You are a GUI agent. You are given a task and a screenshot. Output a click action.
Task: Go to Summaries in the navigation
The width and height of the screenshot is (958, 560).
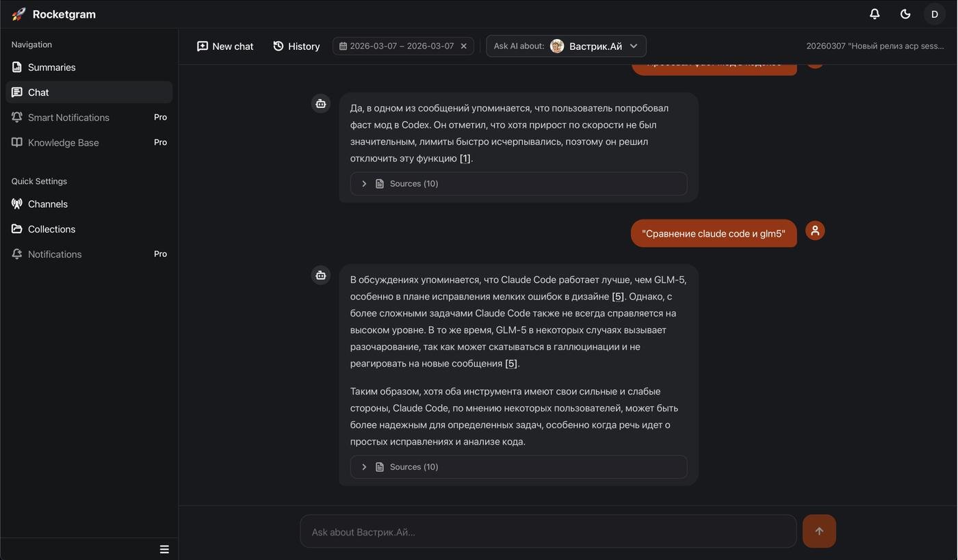51,67
